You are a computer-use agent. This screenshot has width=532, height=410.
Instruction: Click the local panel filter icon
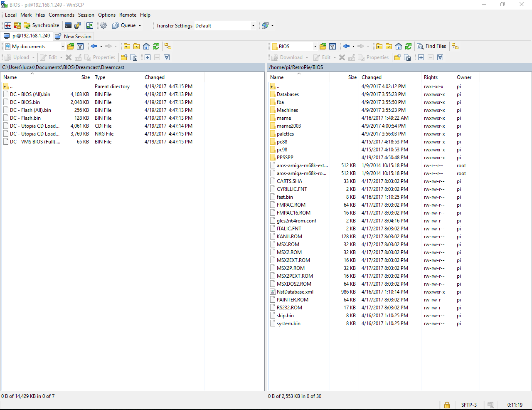pyautogui.click(x=80, y=46)
